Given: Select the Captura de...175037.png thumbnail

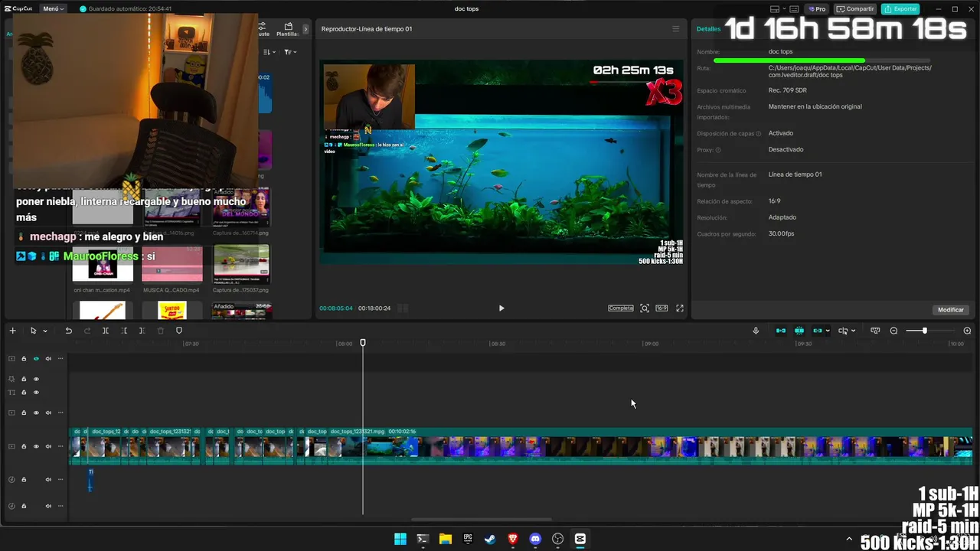Looking at the screenshot, I should click(241, 264).
